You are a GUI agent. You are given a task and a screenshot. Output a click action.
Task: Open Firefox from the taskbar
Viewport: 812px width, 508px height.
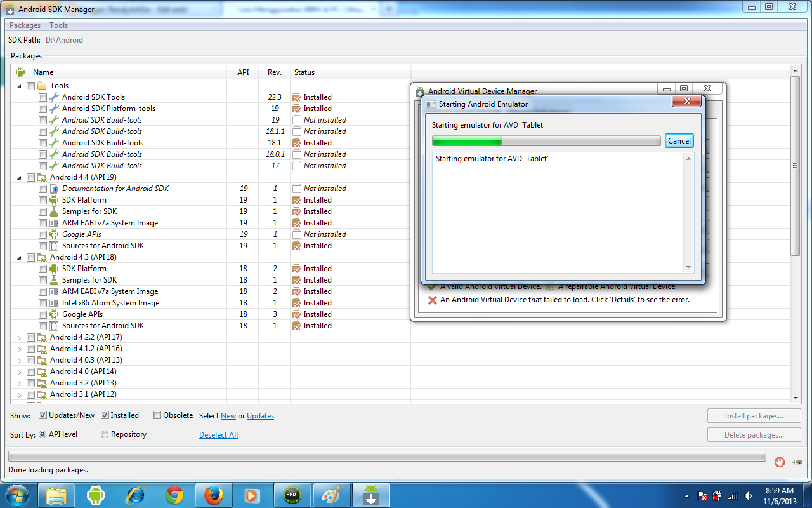pyautogui.click(x=214, y=495)
